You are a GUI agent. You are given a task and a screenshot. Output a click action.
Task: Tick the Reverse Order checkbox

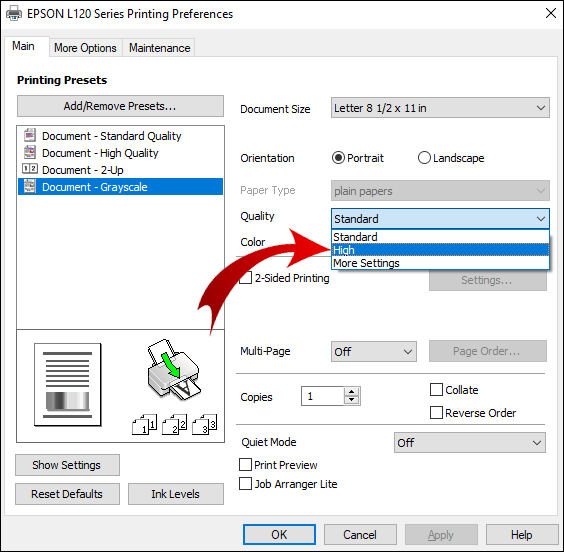[x=436, y=413]
